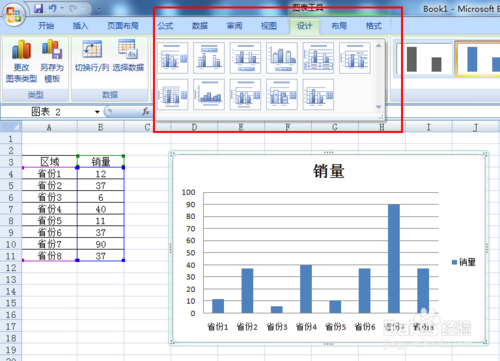Click layout gallery down arrow
Image resolution: width=500 pixels, height=361 pixels.
(x=378, y=107)
